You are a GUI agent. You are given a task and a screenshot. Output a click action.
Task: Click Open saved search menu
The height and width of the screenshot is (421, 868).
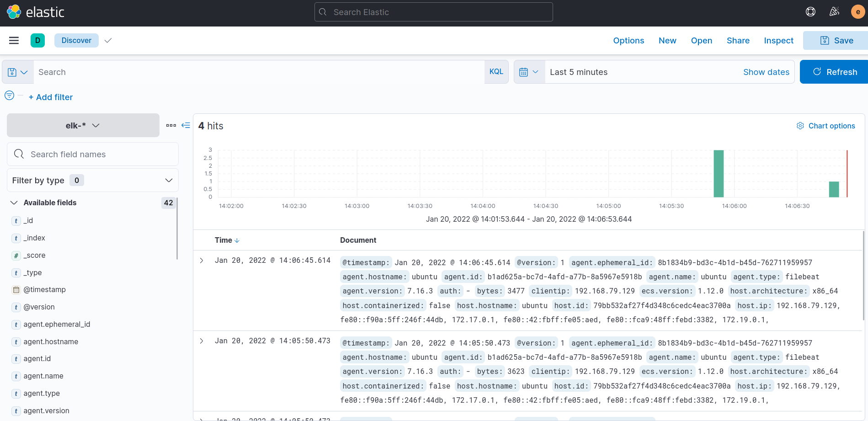[x=702, y=41]
